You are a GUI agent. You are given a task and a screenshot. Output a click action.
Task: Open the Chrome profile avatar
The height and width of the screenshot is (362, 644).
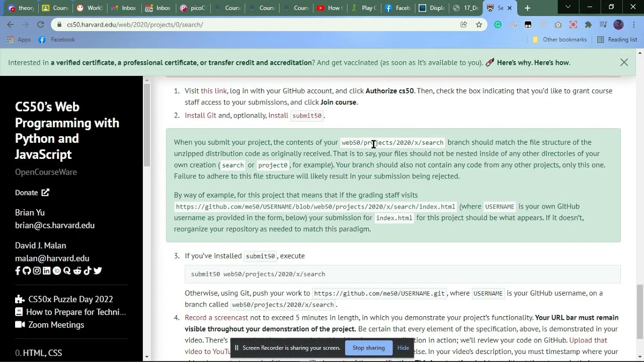[x=619, y=25]
